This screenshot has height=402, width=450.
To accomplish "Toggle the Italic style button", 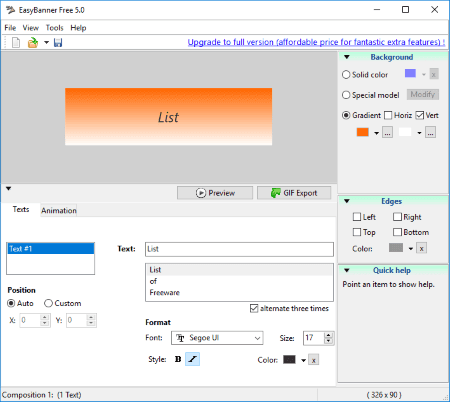I will pos(192,359).
